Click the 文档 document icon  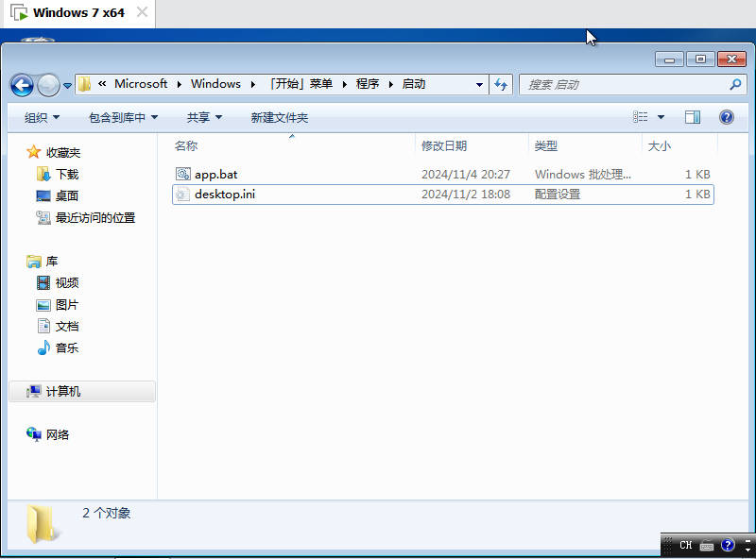pos(43,326)
